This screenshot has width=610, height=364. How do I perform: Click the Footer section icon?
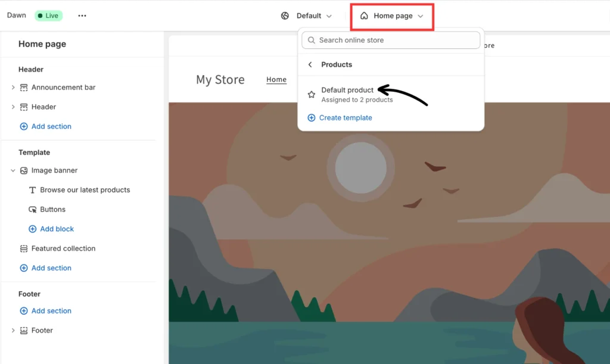coord(24,331)
